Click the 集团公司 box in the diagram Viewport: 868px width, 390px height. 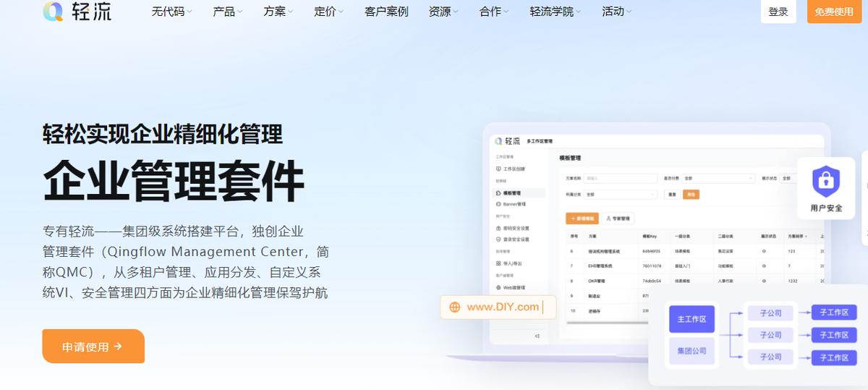692,351
